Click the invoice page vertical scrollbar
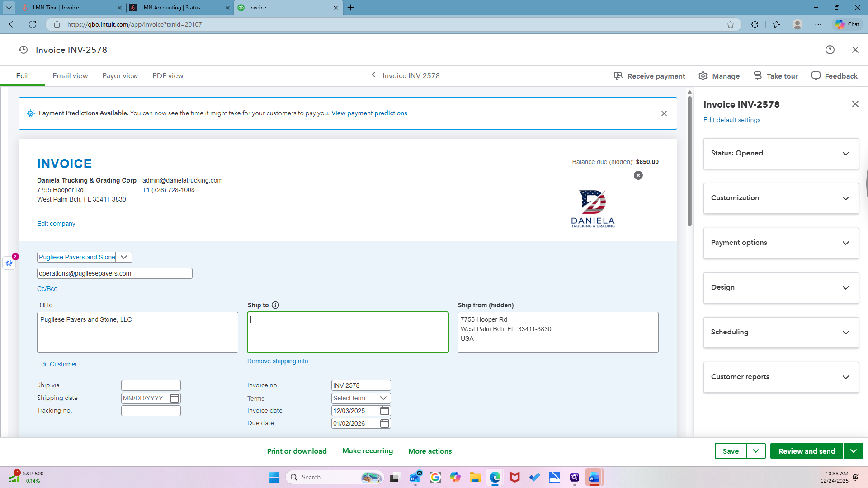Image resolution: width=868 pixels, height=488 pixels. [x=689, y=160]
